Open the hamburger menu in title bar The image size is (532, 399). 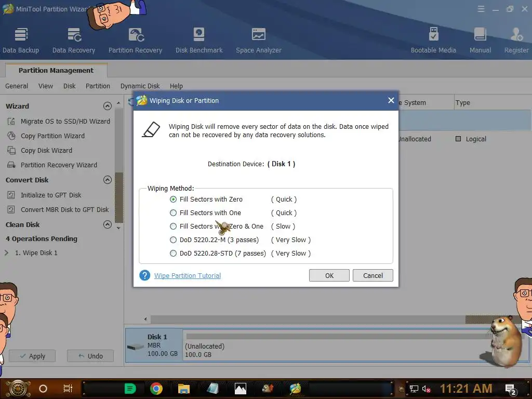tap(481, 9)
